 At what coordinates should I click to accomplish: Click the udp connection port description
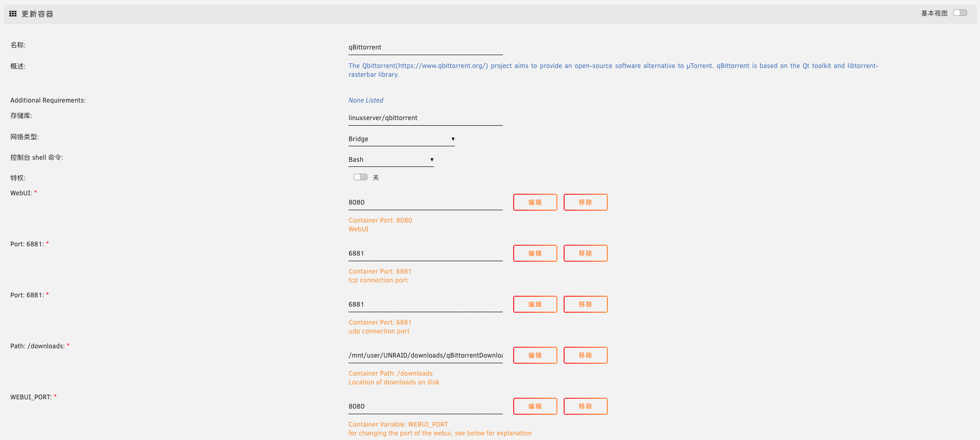point(379,331)
